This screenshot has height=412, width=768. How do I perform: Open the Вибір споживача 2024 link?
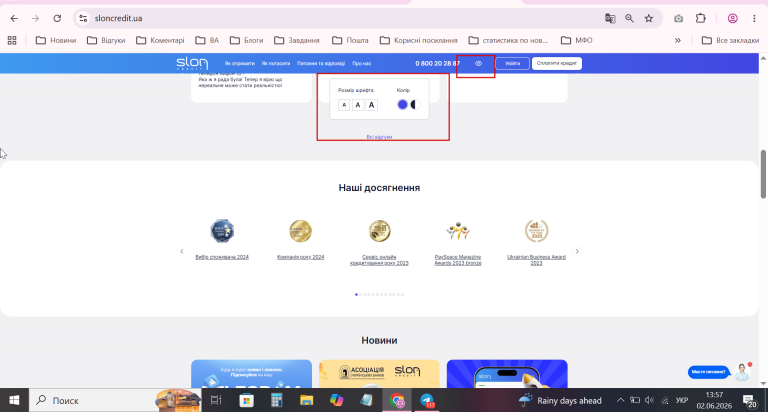coord(222,257)
